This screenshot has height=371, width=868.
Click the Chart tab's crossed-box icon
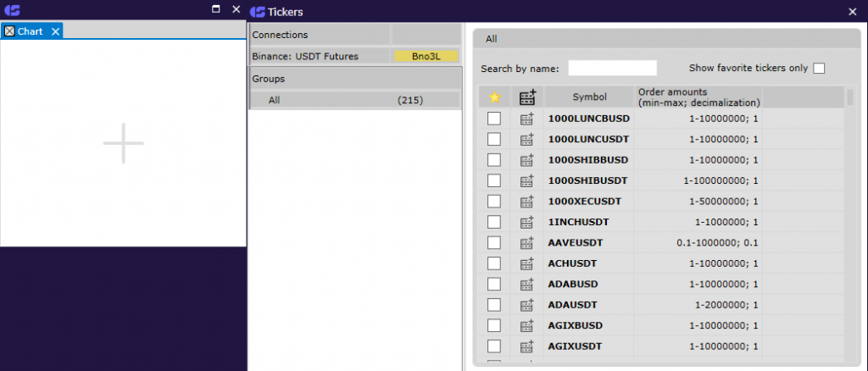click(9, 31)
